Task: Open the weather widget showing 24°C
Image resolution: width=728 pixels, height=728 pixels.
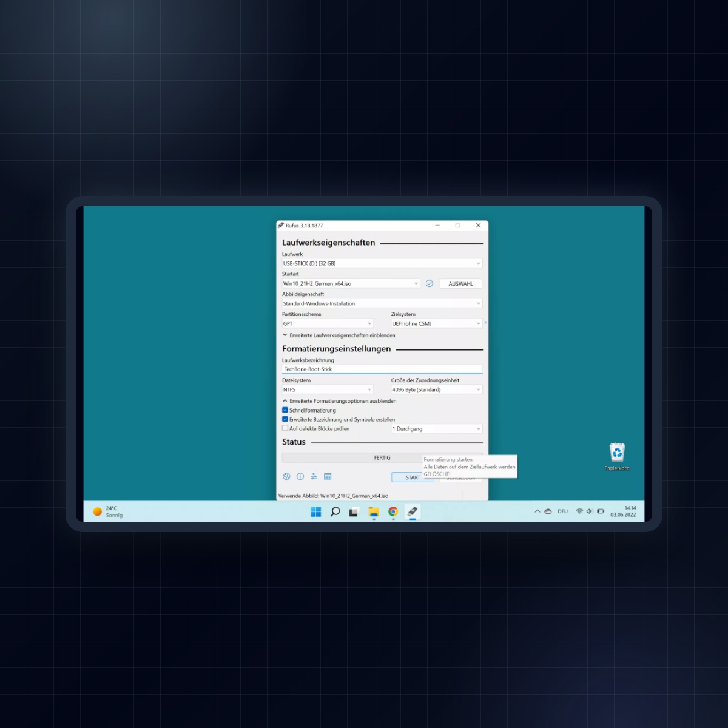Action: coord(108,512)
